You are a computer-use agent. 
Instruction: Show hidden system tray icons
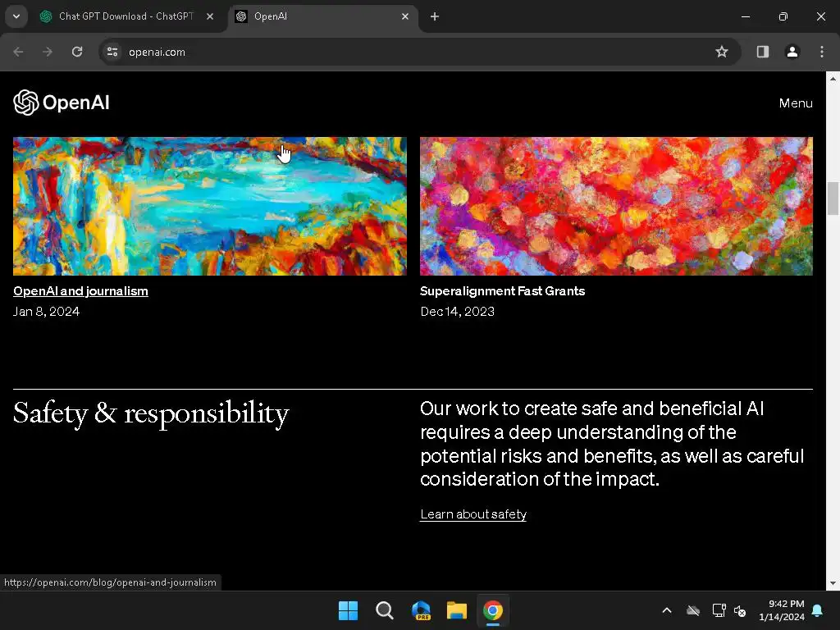tap(667, 610)
